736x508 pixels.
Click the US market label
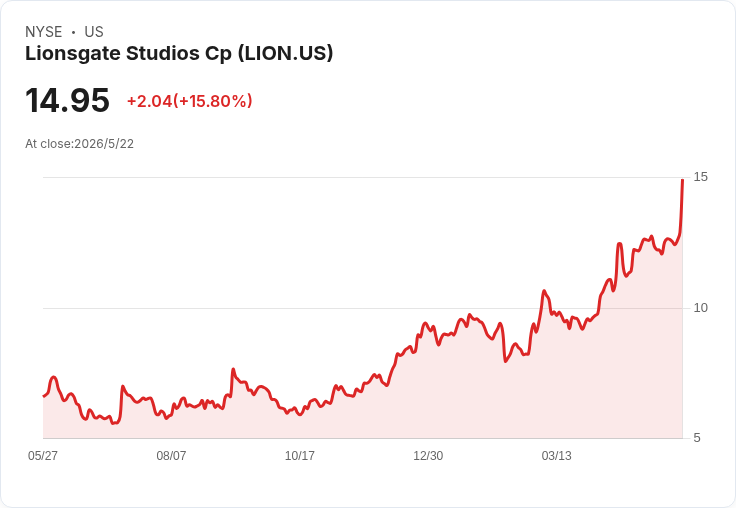tap(94, 32)
